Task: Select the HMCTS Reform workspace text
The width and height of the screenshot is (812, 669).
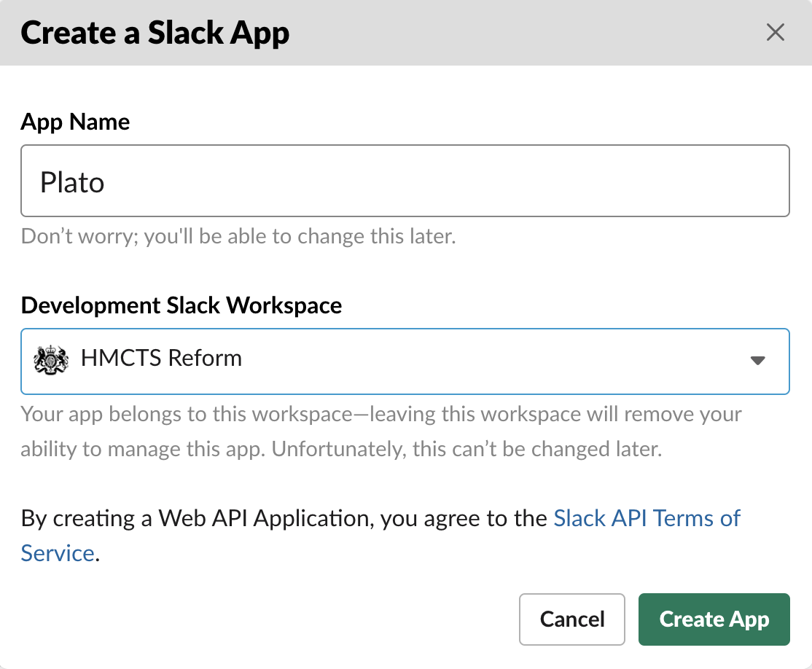Action: (161, 359)
